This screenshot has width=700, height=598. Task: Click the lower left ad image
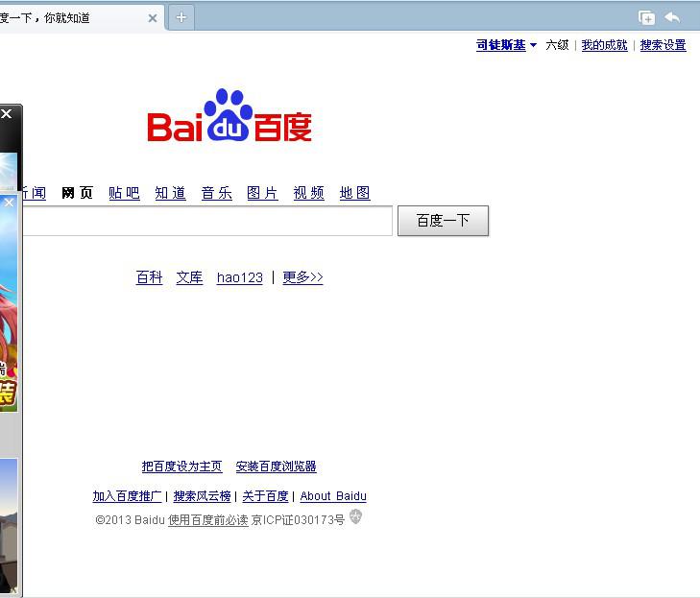coord(9,527)
